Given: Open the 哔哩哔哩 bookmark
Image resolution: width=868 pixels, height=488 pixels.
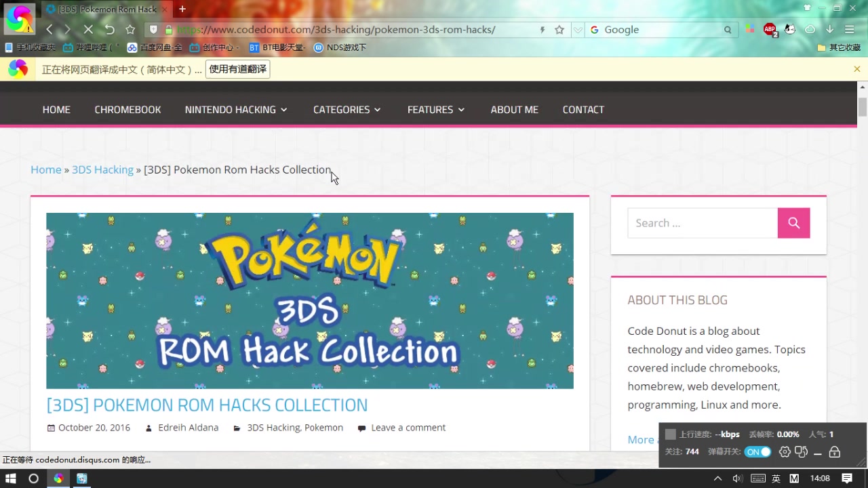Looking at the screenshot, I should [91, 47].
